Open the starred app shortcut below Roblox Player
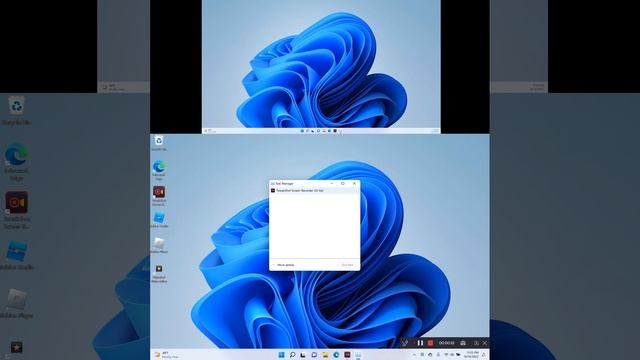The image size is (640, 360). (x=159, y=273)
